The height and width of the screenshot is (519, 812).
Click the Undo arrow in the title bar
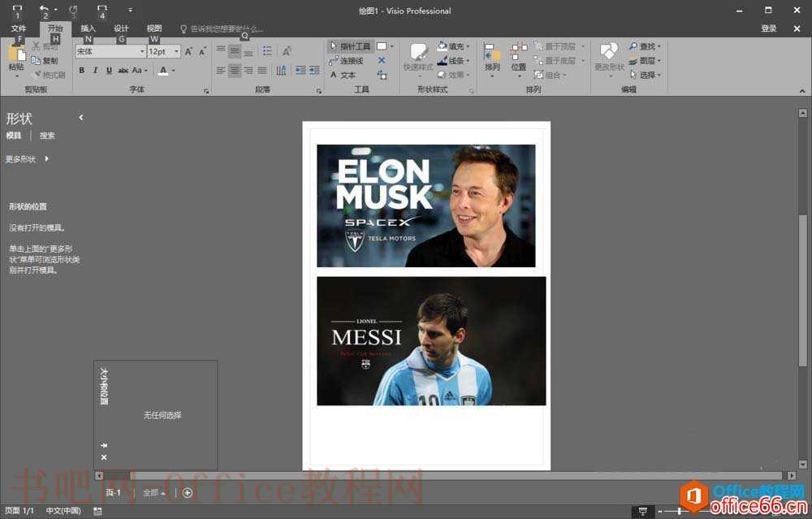pyautogui.click(x=44, y=9)
